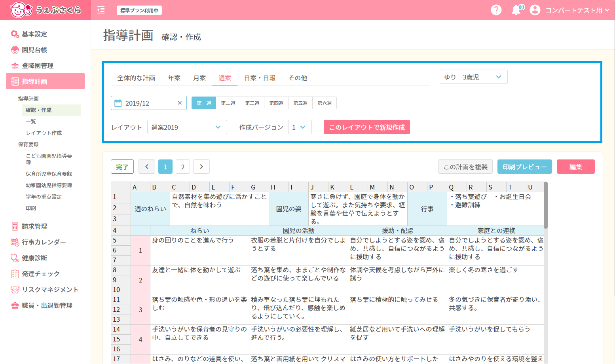
Task: Open help via the question mark icon
Action: click(496, 10)
